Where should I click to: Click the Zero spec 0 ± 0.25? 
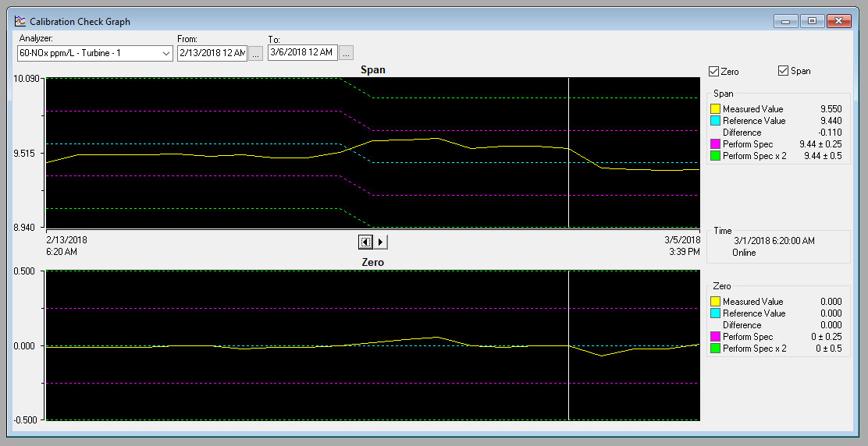pyautogui.click(x=827, y=337)
